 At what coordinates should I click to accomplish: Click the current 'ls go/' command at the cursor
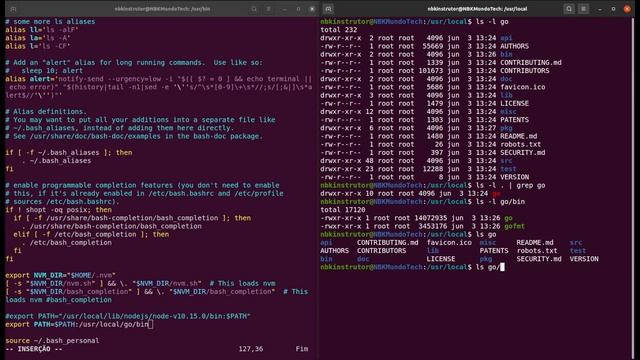point(488,267)
